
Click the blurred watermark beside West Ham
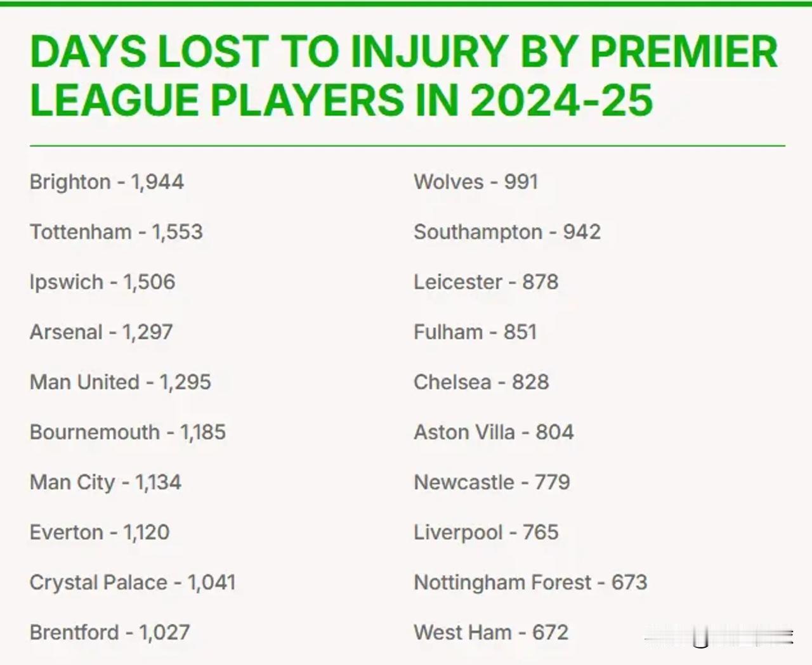(718, 636)
